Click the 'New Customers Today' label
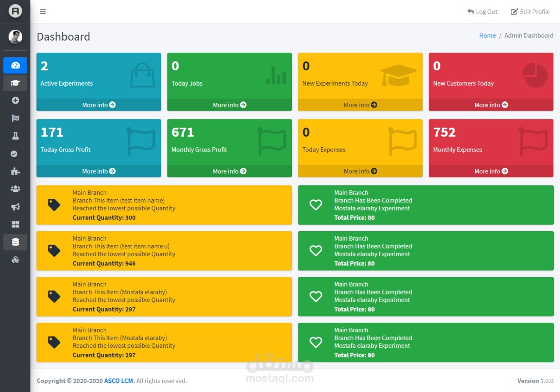 pyautogui.click(x=463, y=83)
